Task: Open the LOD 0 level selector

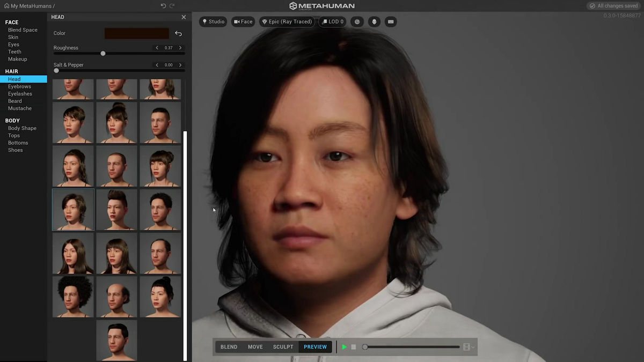Action: tap(333, 22)
